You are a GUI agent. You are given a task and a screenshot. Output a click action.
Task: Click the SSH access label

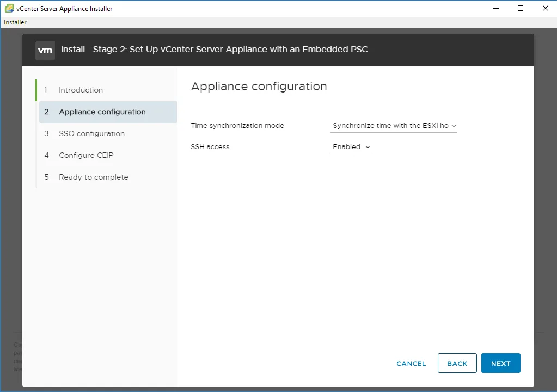(210, 147)
